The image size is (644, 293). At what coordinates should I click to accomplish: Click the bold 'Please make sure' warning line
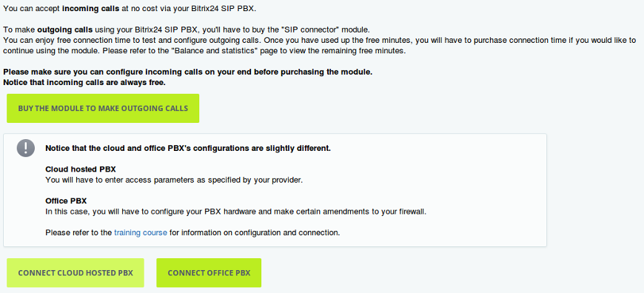point(188,72)
